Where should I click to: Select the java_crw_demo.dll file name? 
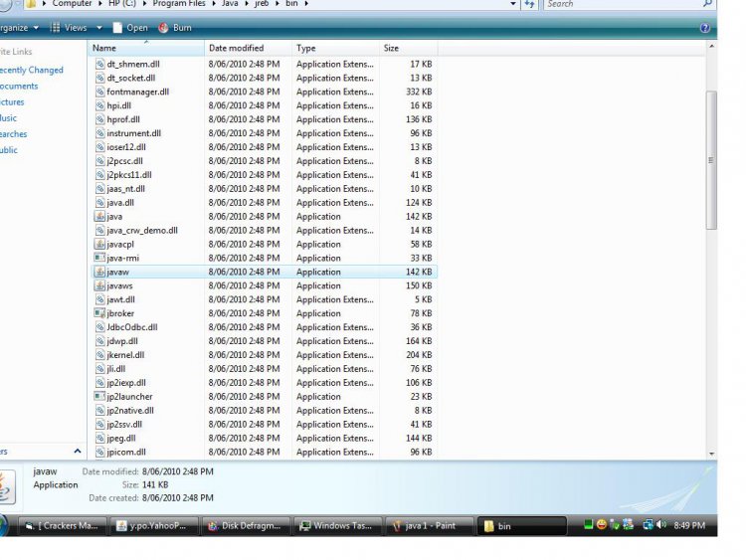click(x=142, y=231)
